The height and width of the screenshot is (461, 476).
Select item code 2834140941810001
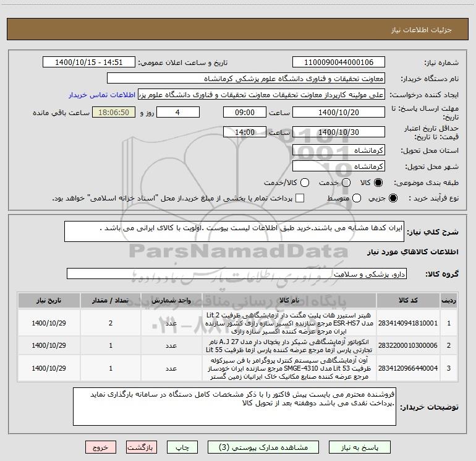tap(408, 323)
